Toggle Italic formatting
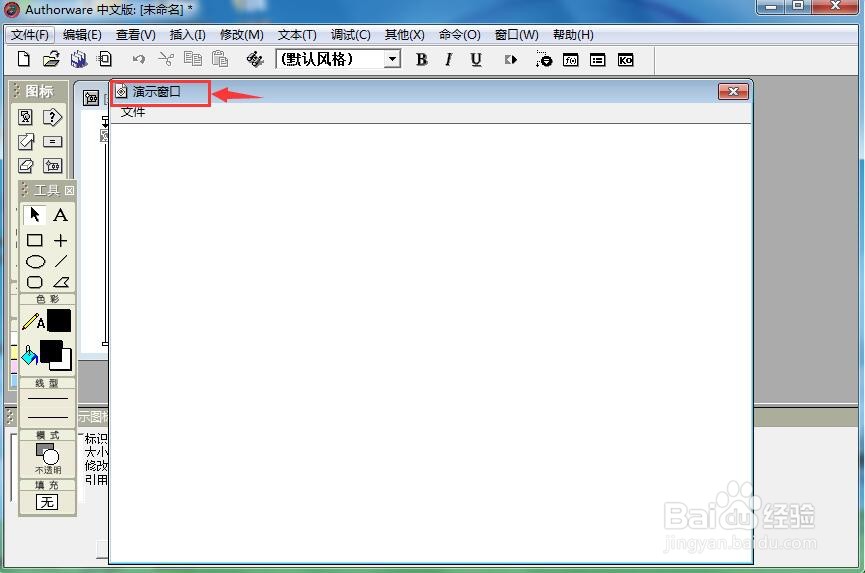Viewport: 865px width, 573px height. point(448,60)
